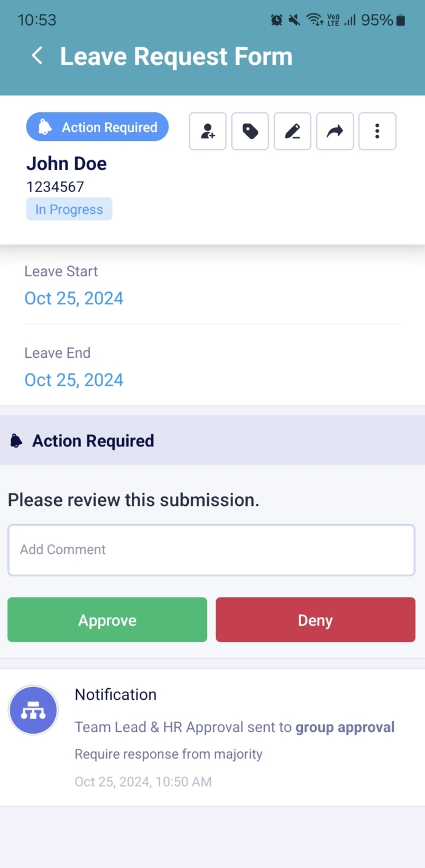Select the Leave Start date value
425x868 pixels.
(74, 298)
